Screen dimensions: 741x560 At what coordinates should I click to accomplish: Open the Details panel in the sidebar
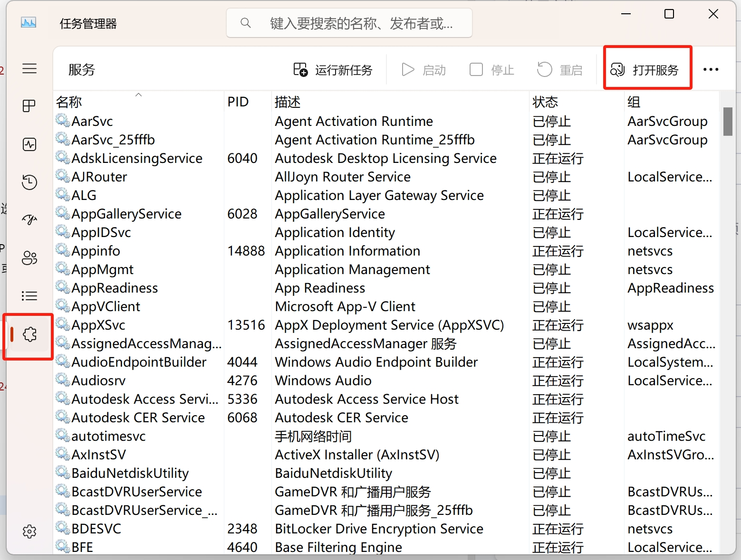click(x=29, y=295)
